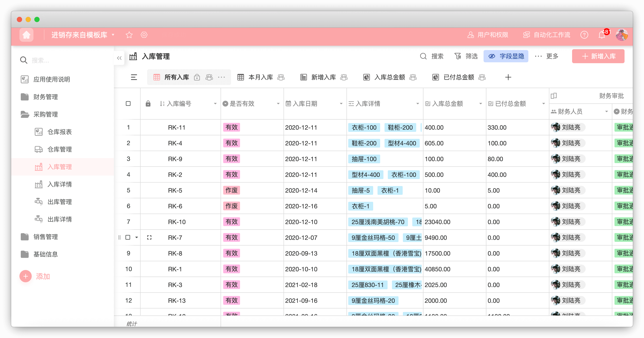Click lock icon on 所有入库 tab
The width and height of the screenshot is (644, 338).
(x=197, y=77)
